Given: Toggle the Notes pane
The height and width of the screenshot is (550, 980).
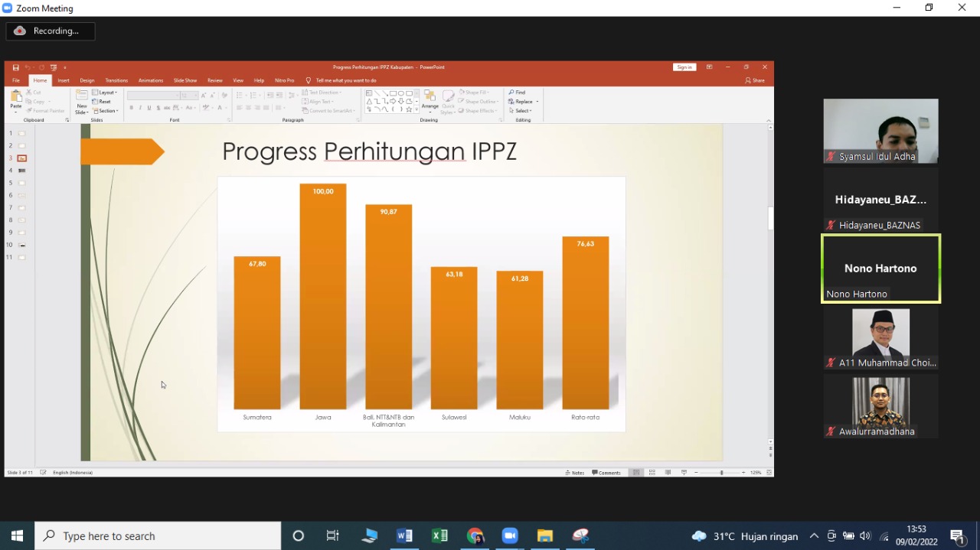Looking at the screenshot, I should point(575,473).
